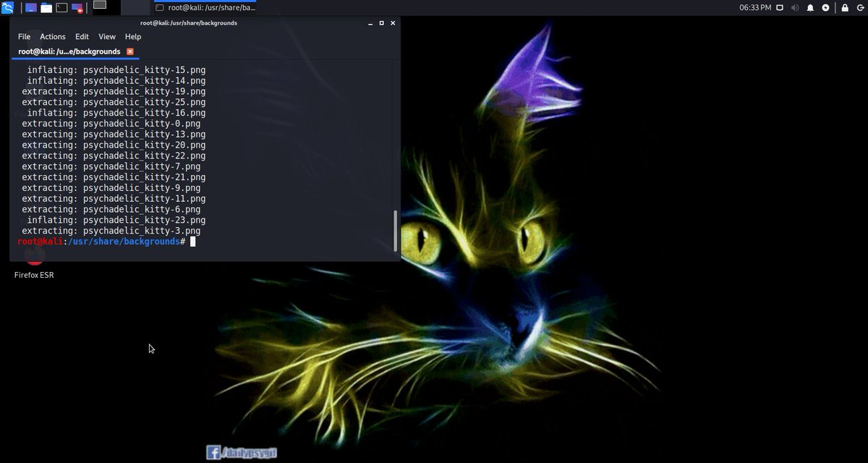Image resolution: width=868 pixels, height=463 pixels.
Task: Open the terminal File menu
Action: [x=24, y=36]
